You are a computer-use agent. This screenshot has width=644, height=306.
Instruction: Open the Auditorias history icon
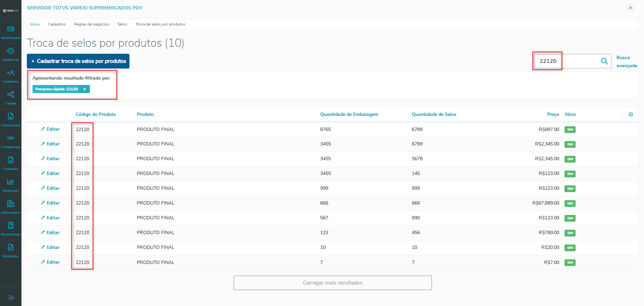point(11,51)
